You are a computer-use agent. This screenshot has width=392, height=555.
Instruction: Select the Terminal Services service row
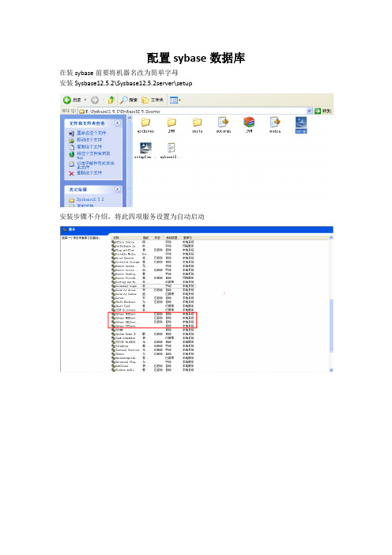point(153,349)
